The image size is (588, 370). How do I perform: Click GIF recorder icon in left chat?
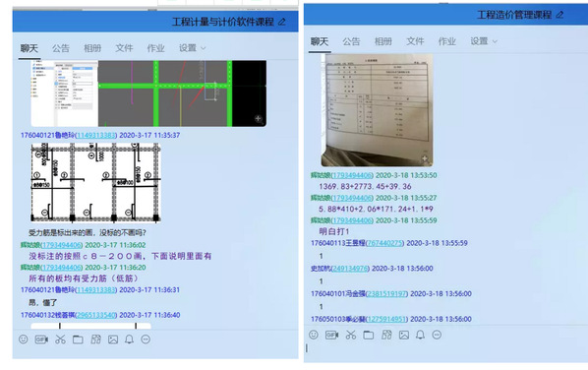(41, 339)
